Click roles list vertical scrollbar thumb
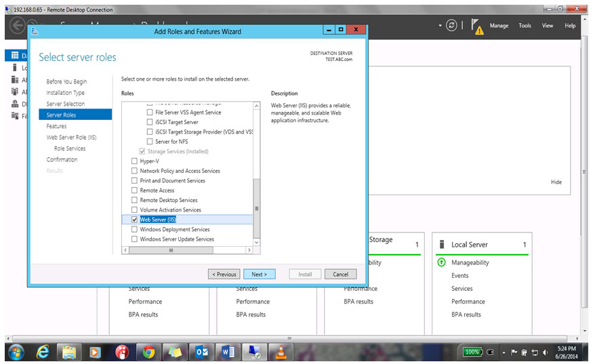The height and width of the screenshot is (364, 593). (x=256, y=209)
